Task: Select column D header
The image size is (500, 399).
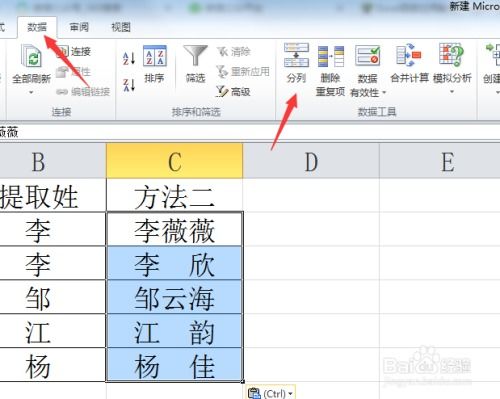Action: pos(311,162)
